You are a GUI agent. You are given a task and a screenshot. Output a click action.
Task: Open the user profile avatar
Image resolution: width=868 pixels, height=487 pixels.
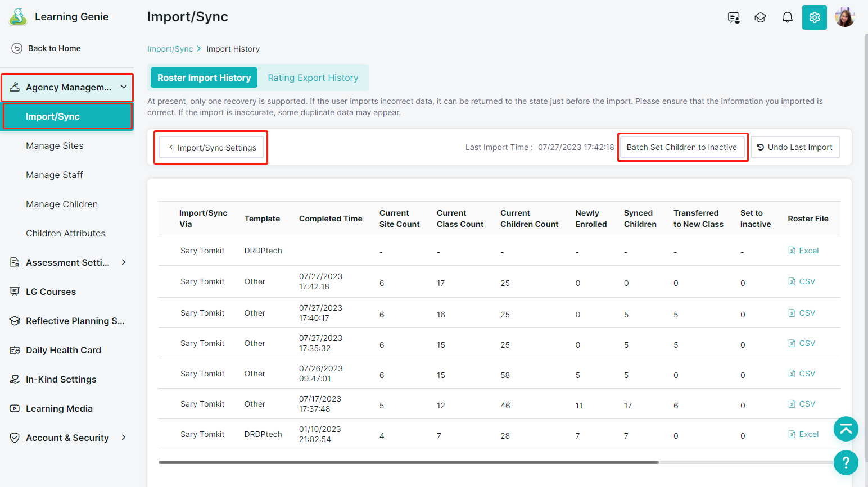tap(844, 17)
